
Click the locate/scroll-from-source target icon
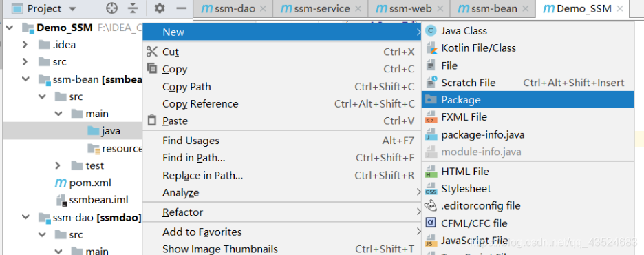(111, 8)
